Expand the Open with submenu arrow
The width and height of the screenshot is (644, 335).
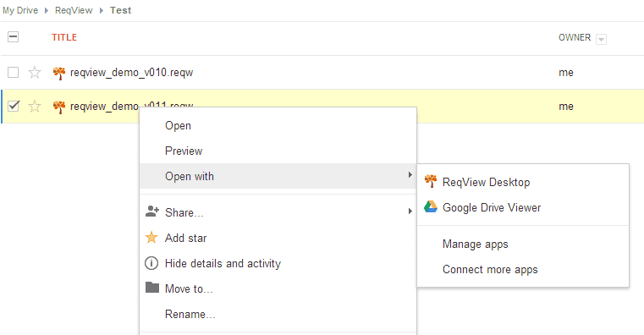[410, 175]
